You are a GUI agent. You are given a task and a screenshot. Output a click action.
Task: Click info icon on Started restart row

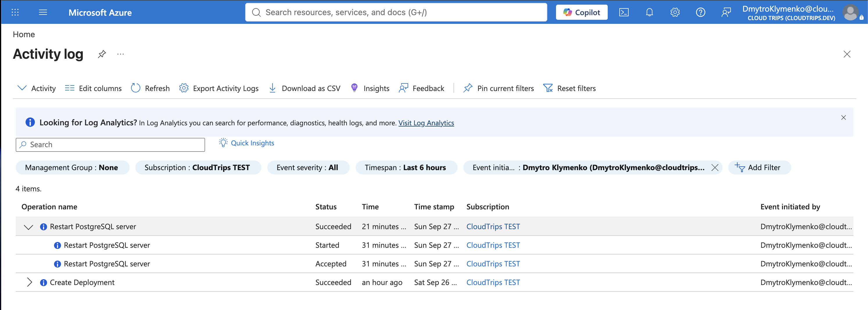[x=57, y=245]
